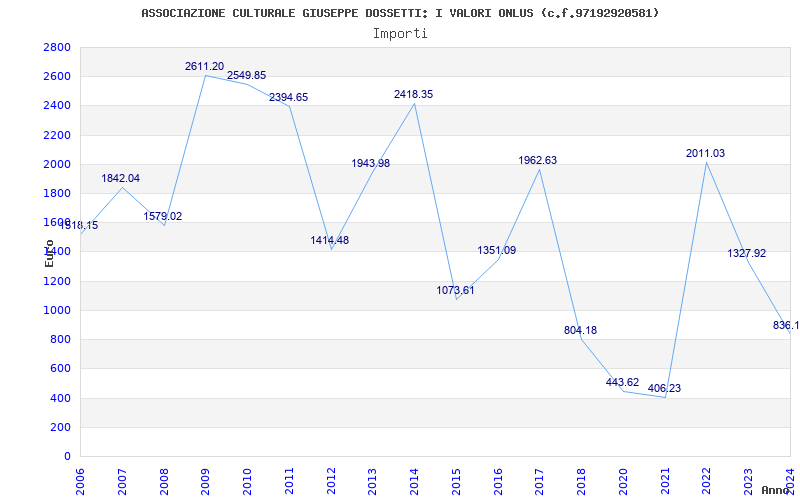
Task: Click the 2020 x-axis year label
Action: click(x=623, y=481)
